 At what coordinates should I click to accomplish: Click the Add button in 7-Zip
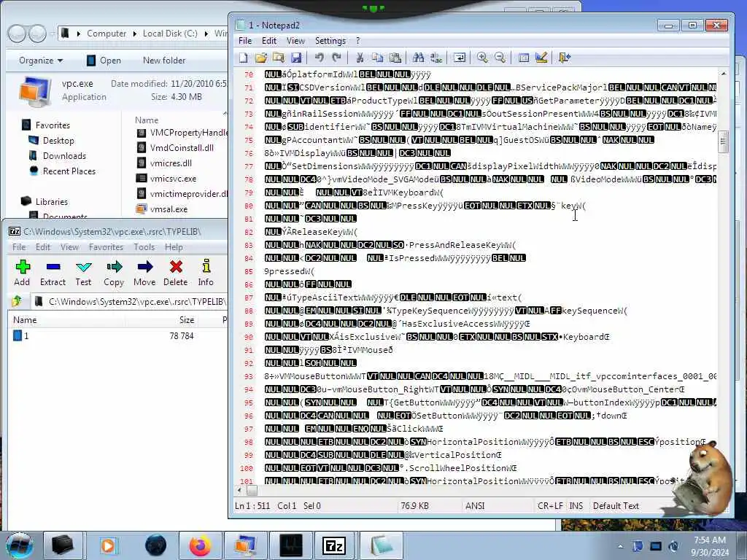(22, 273)
